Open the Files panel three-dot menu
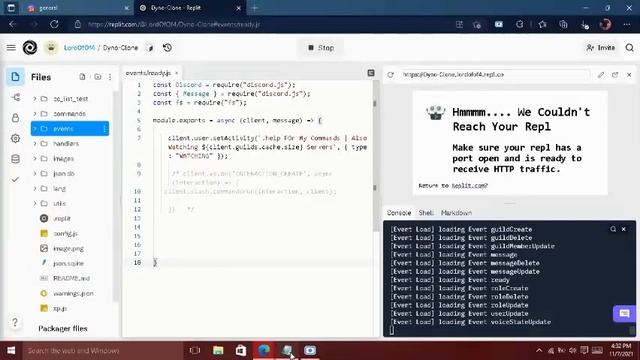The width and height of the screenshot is (640, 360). tap(110, 77)
